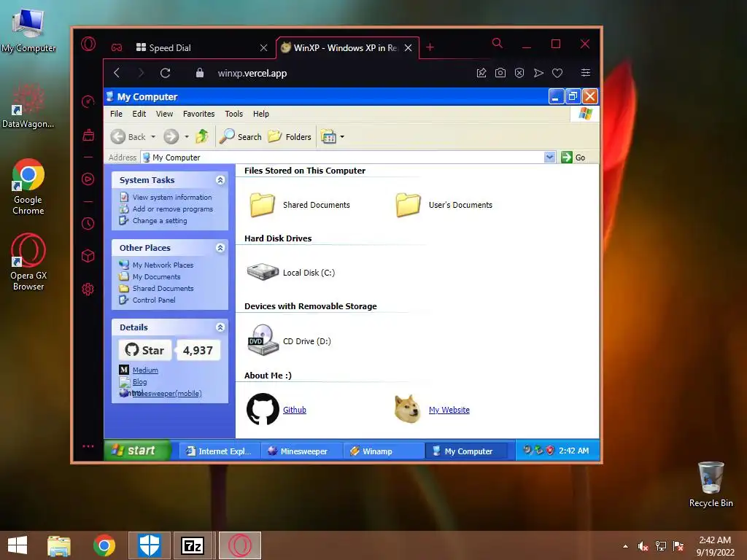Open GX Control speedometer icon in sidebar
The width and height of the screenshot is (747, 560).
click(x=88, y=101)
